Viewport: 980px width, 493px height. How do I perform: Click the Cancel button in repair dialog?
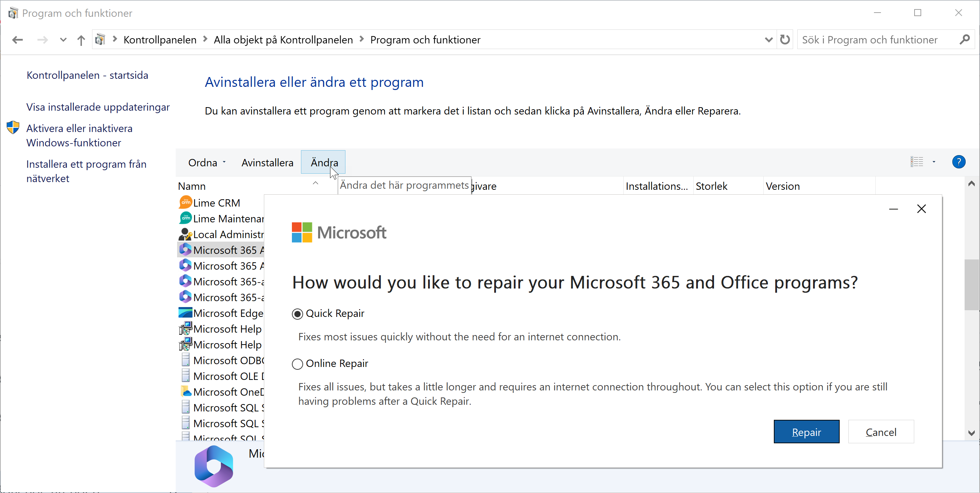coord(881,432)
